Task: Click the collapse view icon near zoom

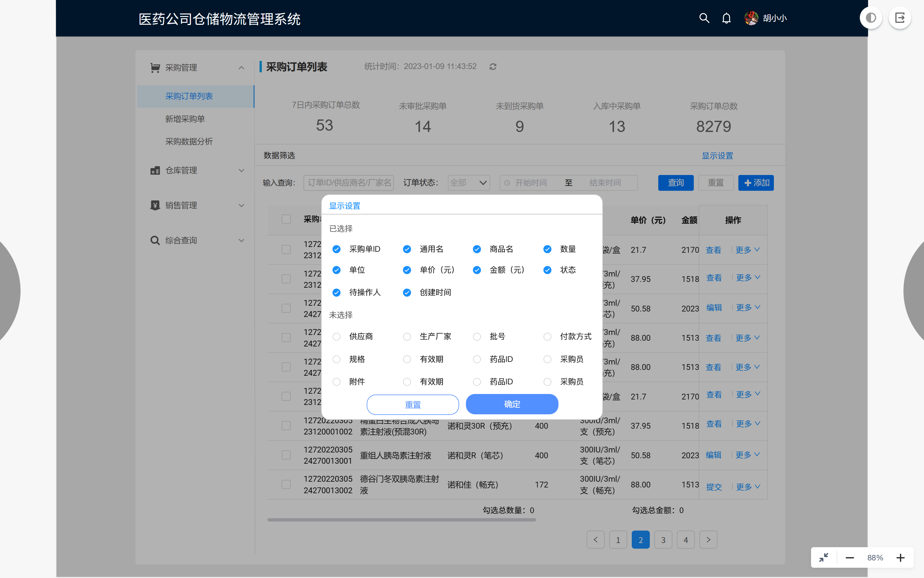Action: [x=824, y=558]
